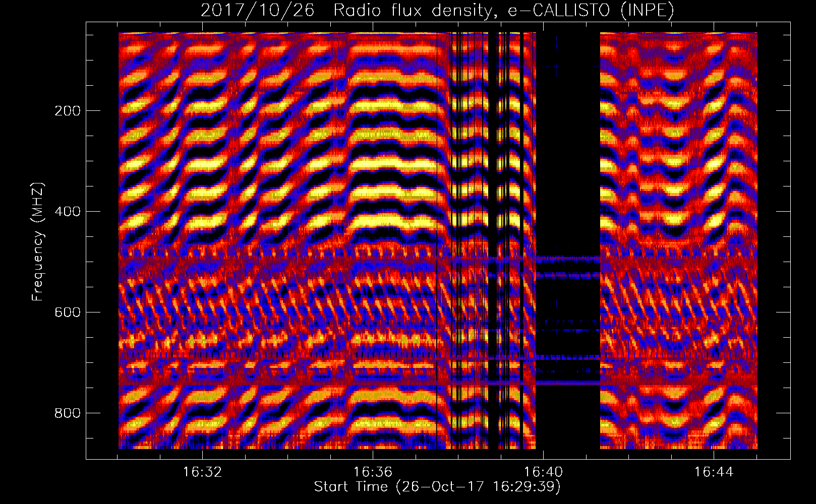Click the 16:40 time tick label
Image resolution: width=816 pixels, height=504 pixels.
coord(543,472)
